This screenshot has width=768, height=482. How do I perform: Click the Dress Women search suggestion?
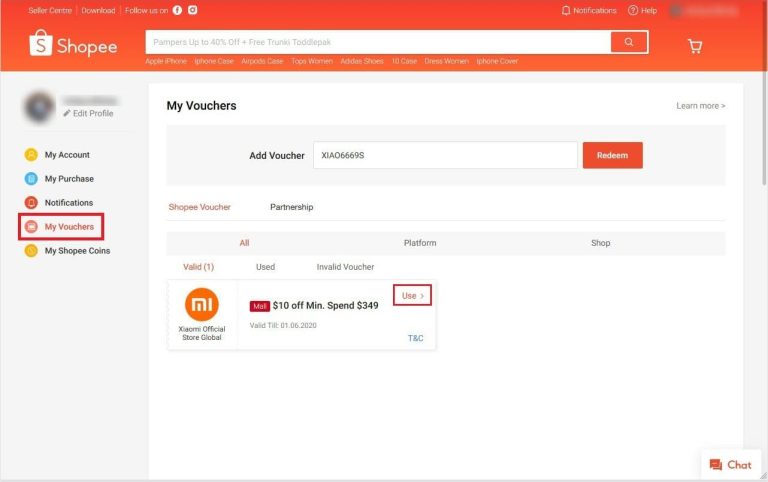tap(446, 61)
